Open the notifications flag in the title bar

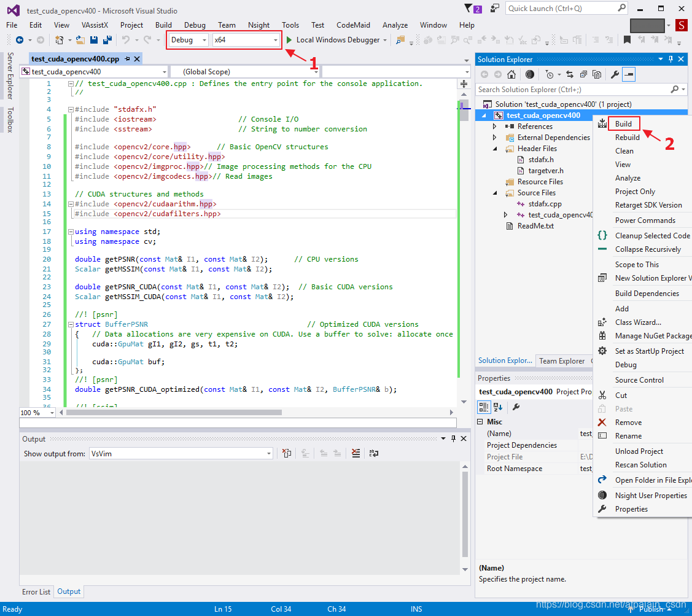(x=468, y=9)
